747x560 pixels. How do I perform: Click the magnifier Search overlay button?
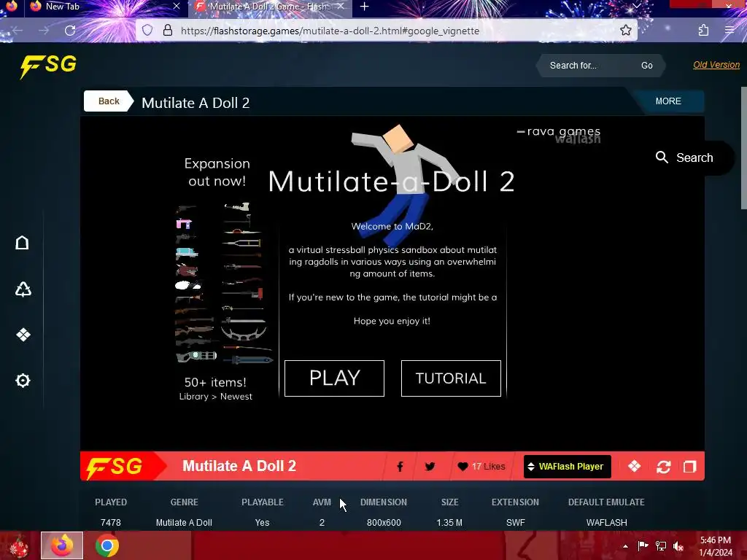tap(684, 157)
